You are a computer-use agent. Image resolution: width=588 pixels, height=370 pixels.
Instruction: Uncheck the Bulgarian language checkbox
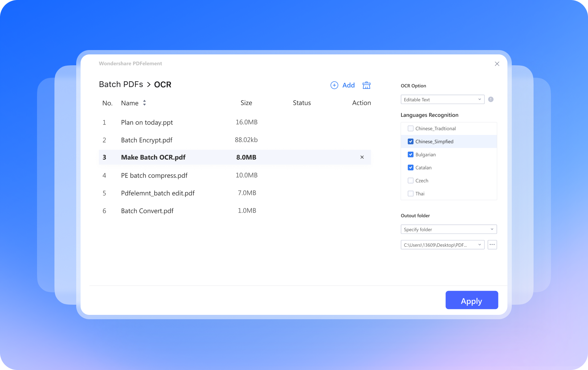[411, 155]
